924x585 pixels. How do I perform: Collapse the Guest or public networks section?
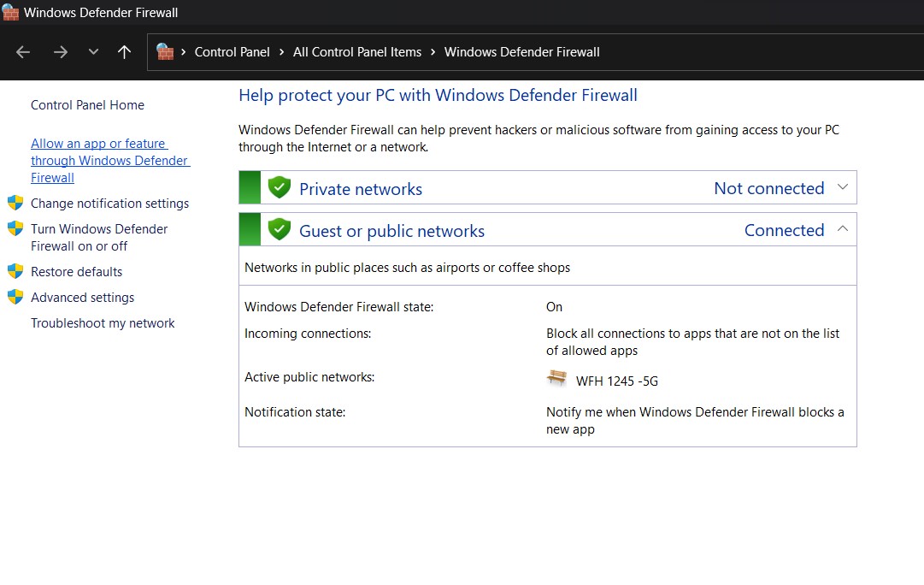843,229
